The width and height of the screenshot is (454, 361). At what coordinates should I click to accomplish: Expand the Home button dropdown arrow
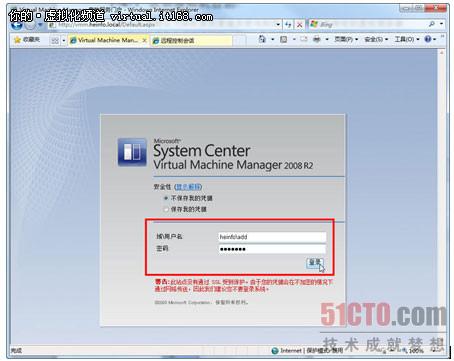[x=272, y=39]
